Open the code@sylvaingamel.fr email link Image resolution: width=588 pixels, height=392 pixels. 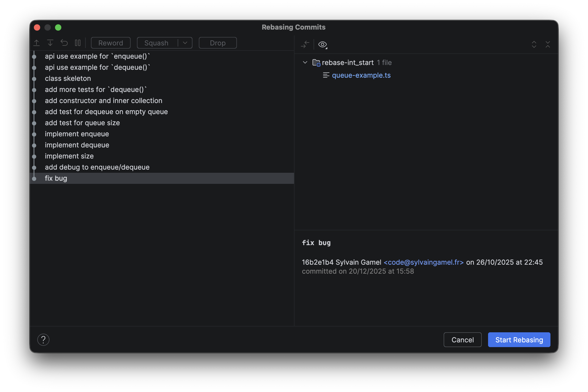tap(424, 262)
